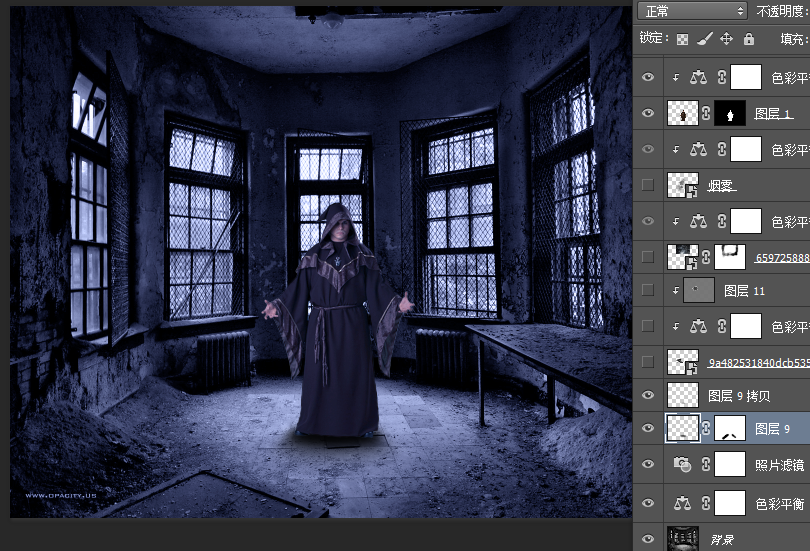Click the hooded figure on the canvas

[336, 320]
